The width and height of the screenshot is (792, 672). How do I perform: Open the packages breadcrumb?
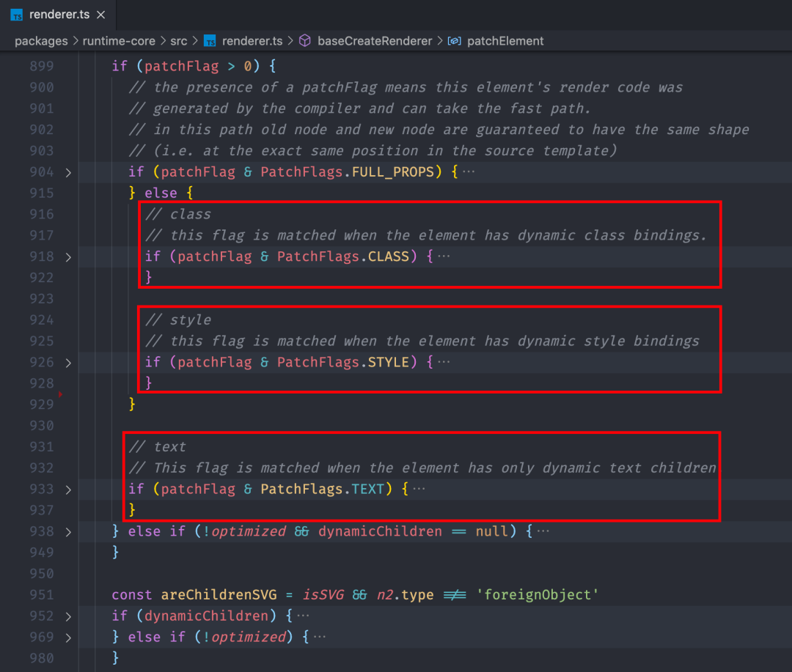(x=41, y=41)
